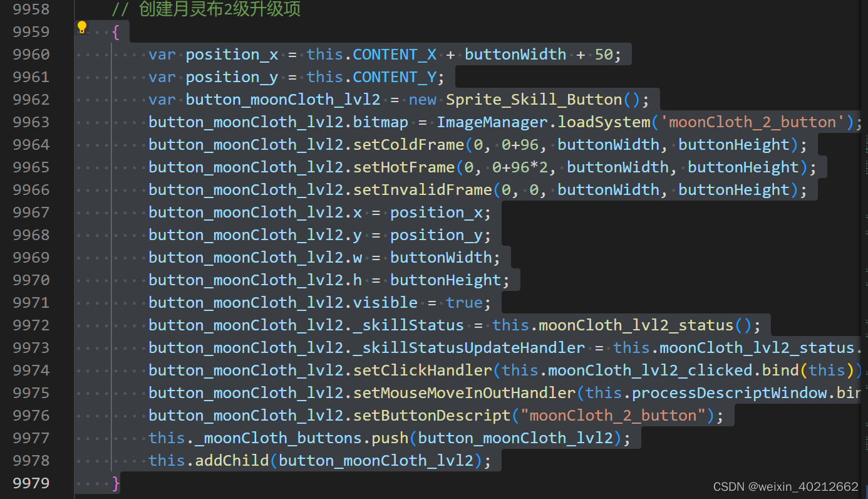
Task: Click setClickHandler method on line 9974
Action: (x=423, y=370)
